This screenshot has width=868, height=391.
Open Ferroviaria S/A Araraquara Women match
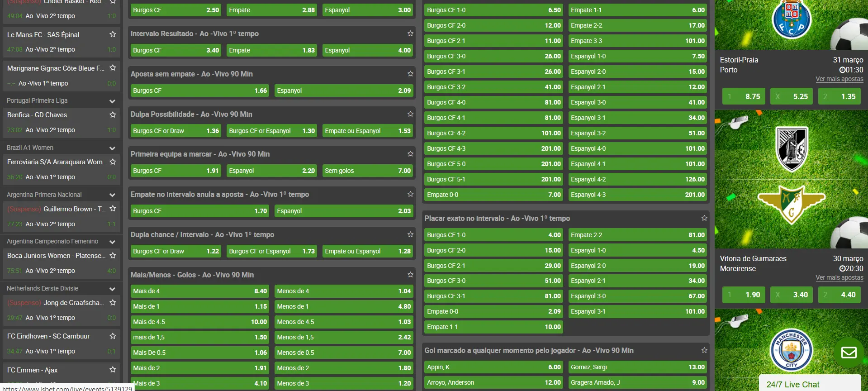pos(57,162)
